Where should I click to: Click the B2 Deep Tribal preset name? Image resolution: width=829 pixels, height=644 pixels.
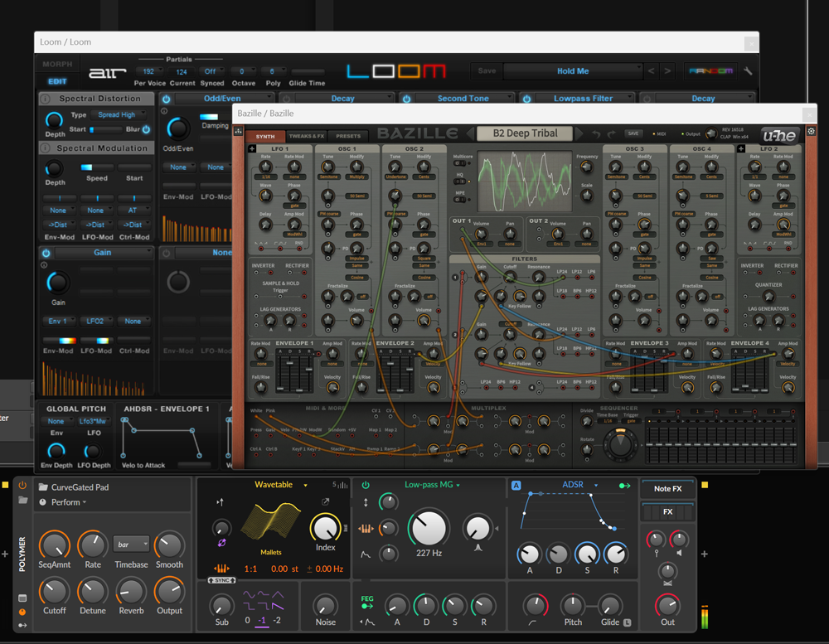(x=526, y=133)
